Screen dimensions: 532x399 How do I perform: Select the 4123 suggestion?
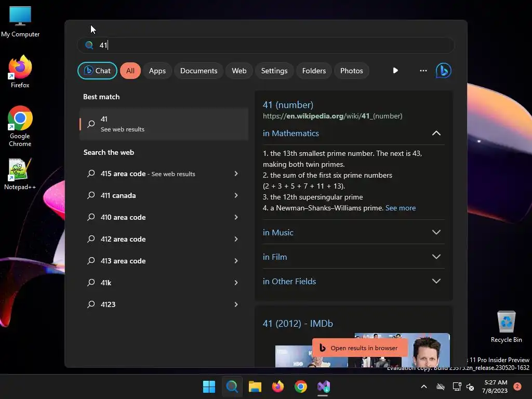coord(164,304)
